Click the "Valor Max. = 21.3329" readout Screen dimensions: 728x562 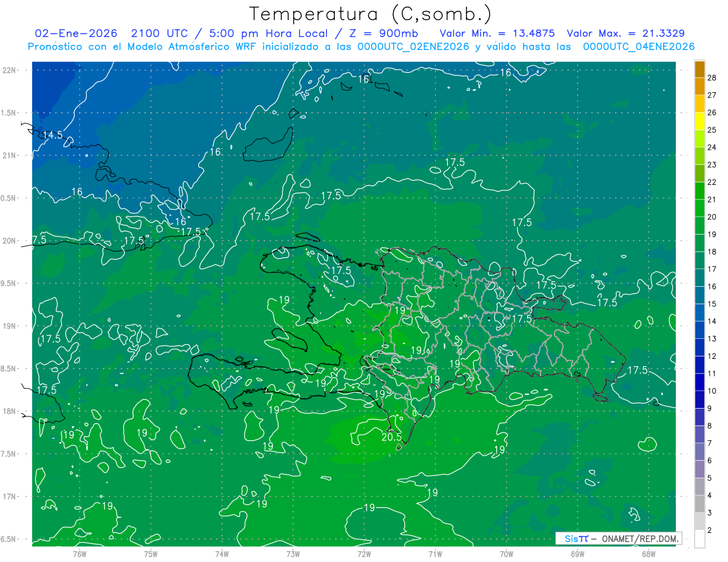pyautogui.click(x=626, y=33)
